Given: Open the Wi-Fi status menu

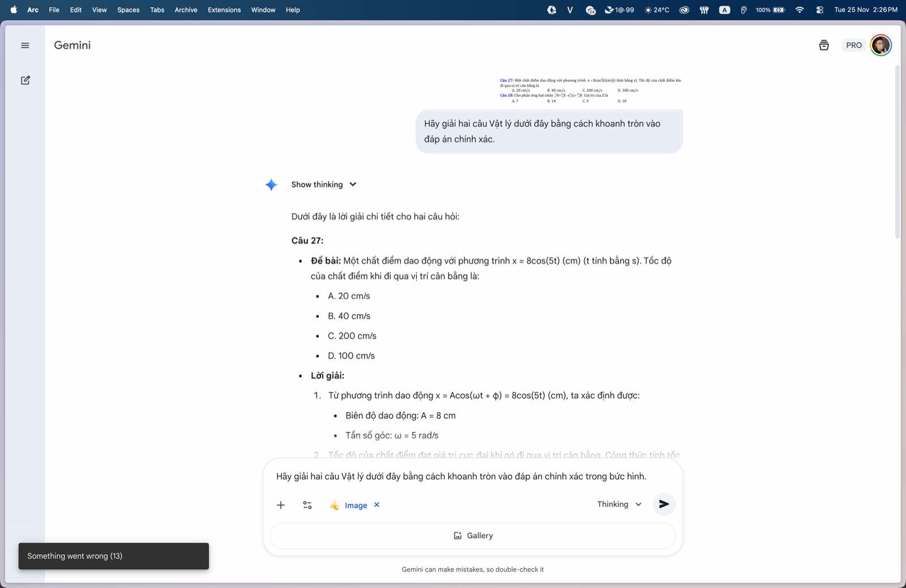Looking at the screenshot, I should (x=800, y=10).
